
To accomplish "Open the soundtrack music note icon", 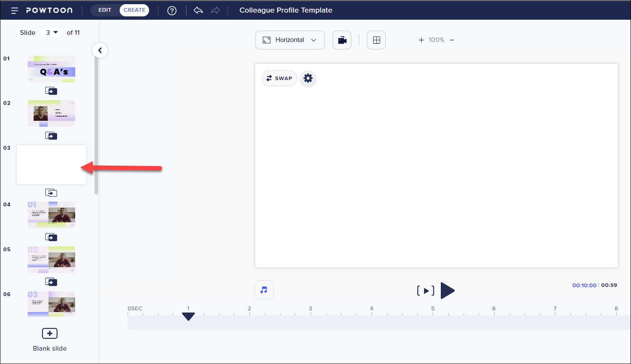I will (x=264, y=289).
